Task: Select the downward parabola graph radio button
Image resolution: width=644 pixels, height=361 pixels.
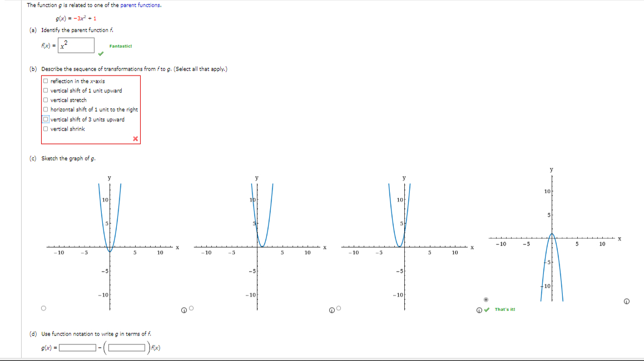Action: click(486, 299)
